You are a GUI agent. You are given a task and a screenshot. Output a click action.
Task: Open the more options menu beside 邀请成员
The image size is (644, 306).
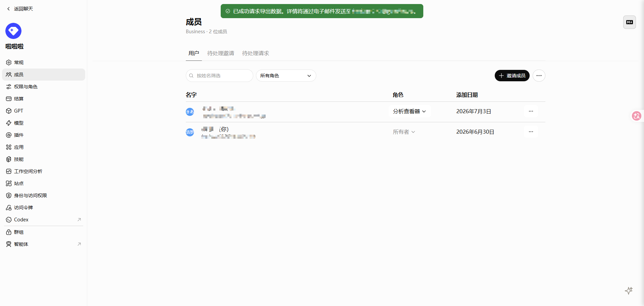(x=539, y=76)
